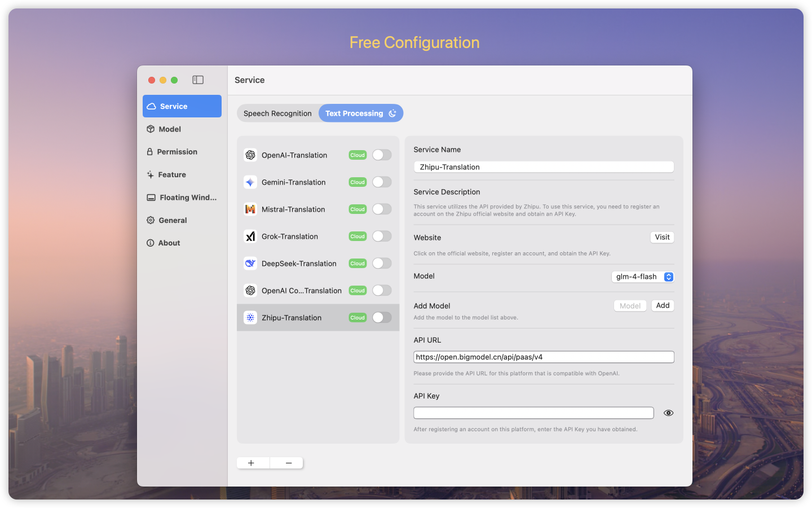The image size is (812, 508).
Task: Click the Grok-Translation xAI icon
Action: [x=250, y=237]
